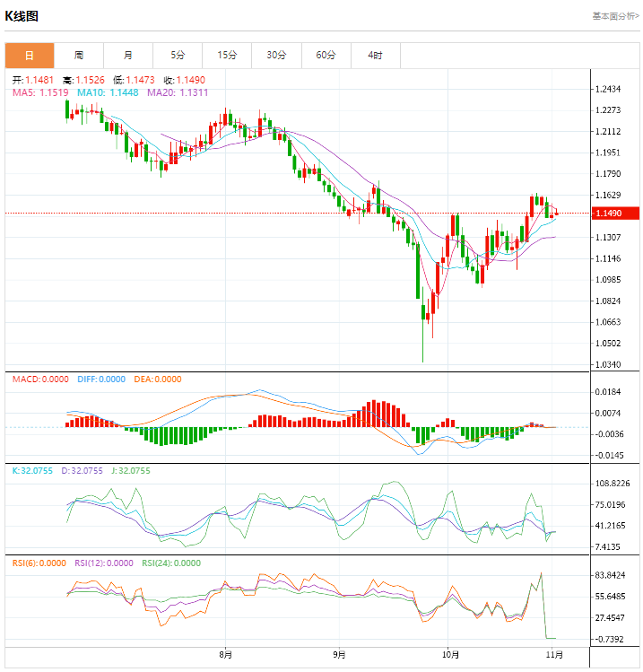Switch to the 周 weekly tab
Screen dimensions: 643x672
79,56
